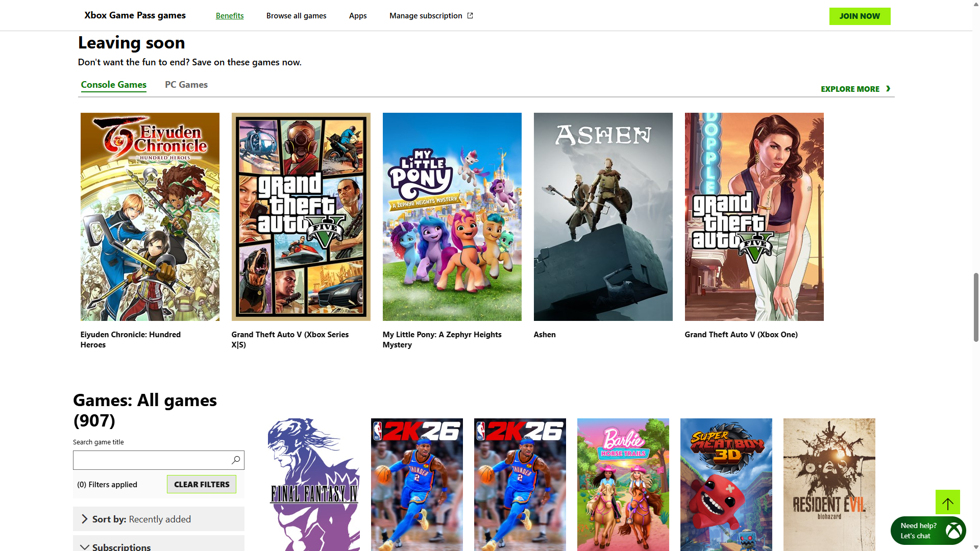Open the Xbox chat help icon

[953, 531]
